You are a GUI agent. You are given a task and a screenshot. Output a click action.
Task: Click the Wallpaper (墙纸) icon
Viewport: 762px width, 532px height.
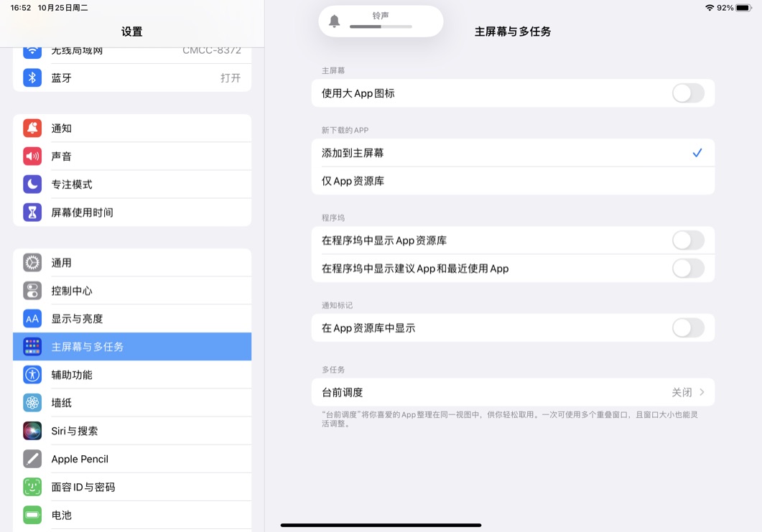(x=32, y=402)
